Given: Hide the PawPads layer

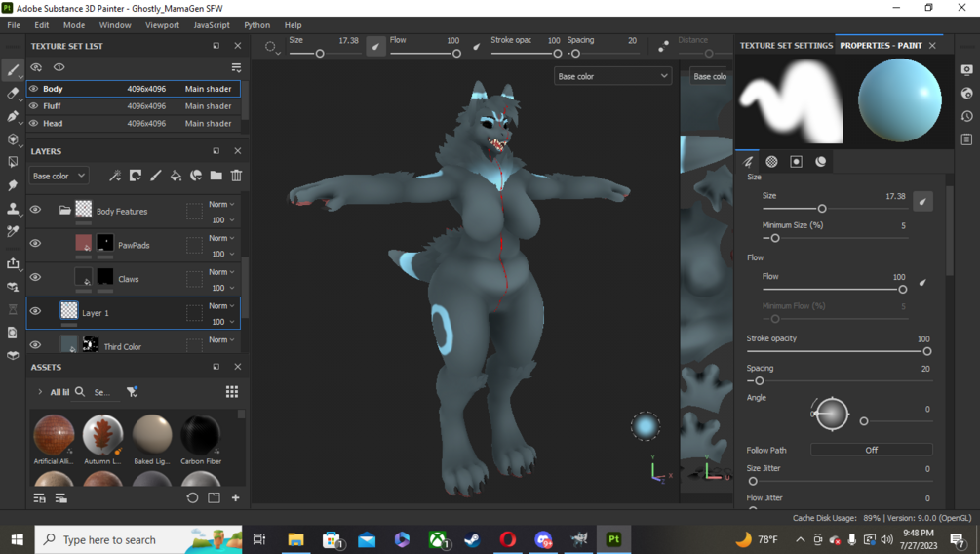Looking at the screenshot, I should tap(36, 243).
